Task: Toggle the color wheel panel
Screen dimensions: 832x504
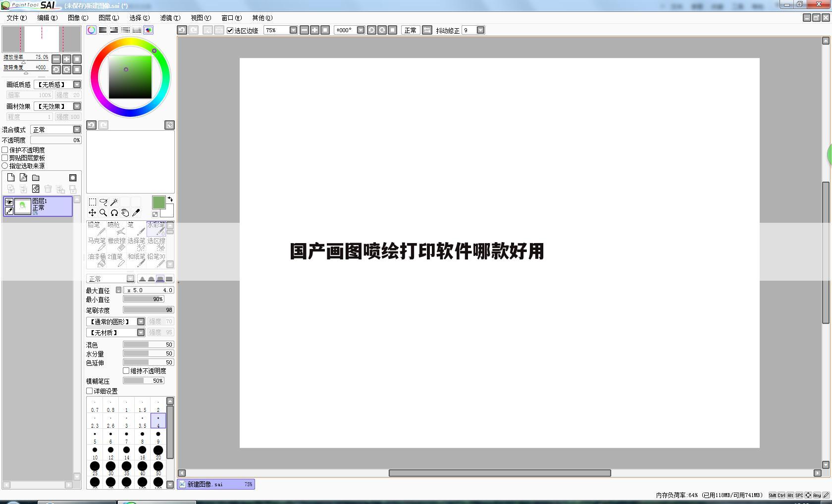Action: pos(92,30)
